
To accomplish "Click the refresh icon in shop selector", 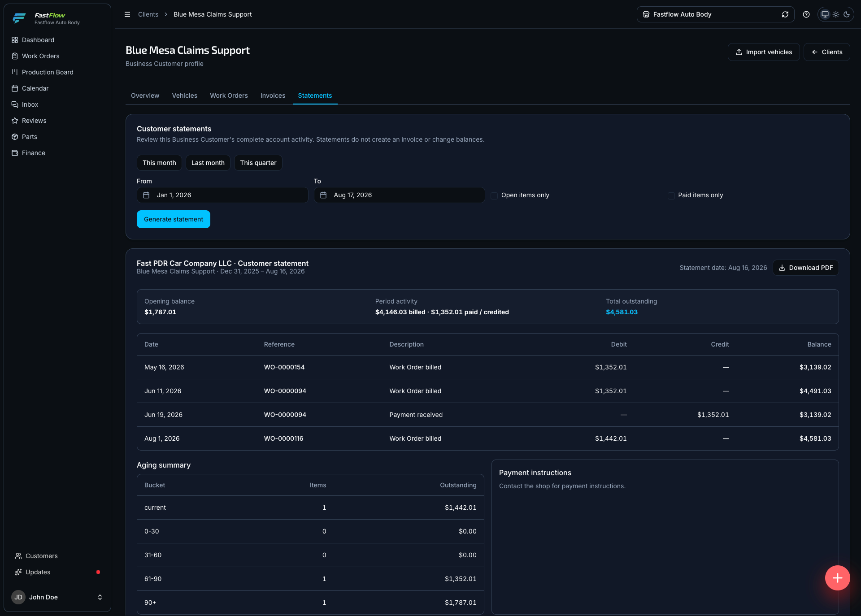I will click(785, 14).
